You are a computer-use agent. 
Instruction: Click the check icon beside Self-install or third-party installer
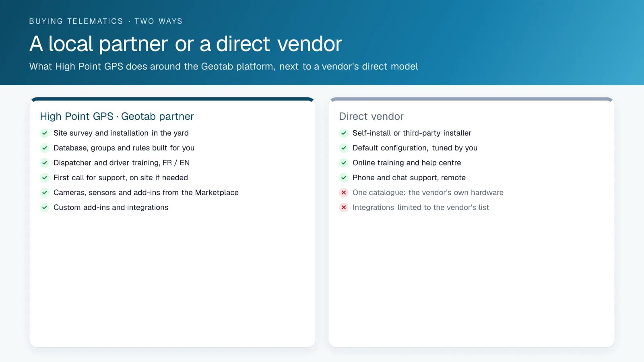[344, 133]
